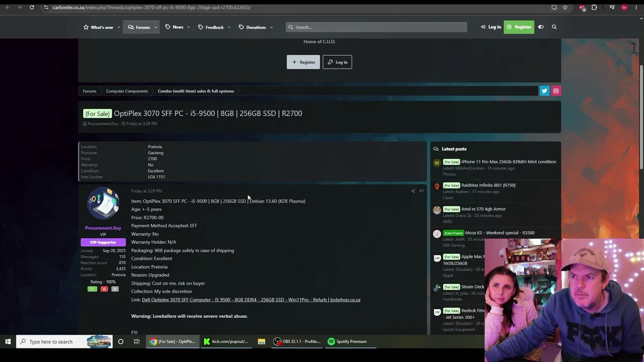Open the SIM Gaming category link
Viewport: 644px width, 362px height.
454,245
